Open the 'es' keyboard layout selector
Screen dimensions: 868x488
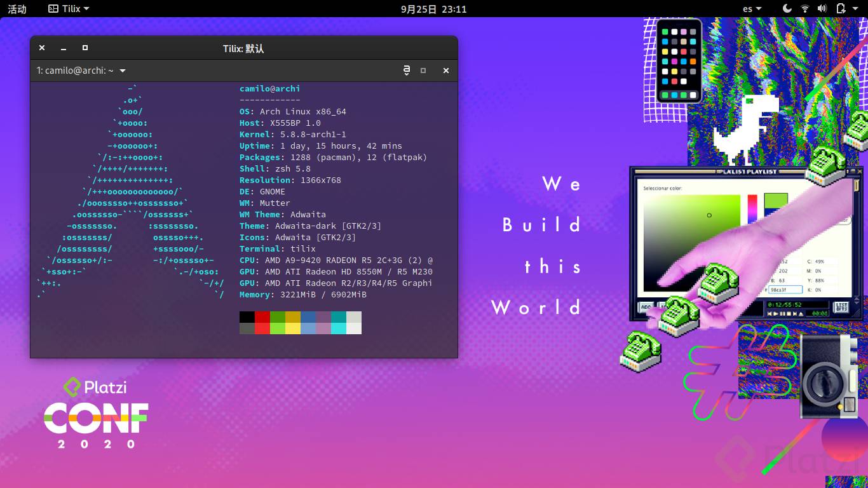(x=752, y=9)
